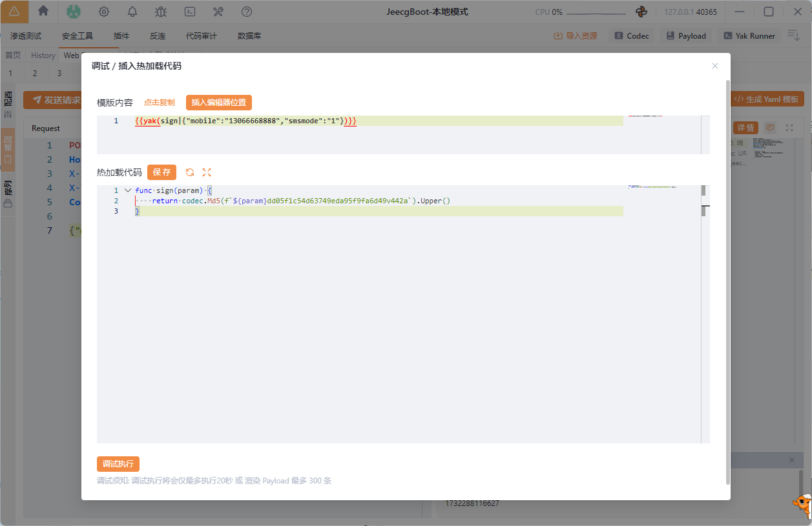
Task: Open the 代码审计 menu
Action: click(x=202, y=36)
